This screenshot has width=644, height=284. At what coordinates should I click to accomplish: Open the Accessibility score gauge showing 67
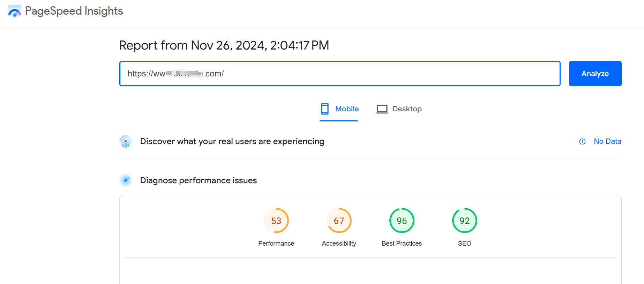(x=339, y=221)
